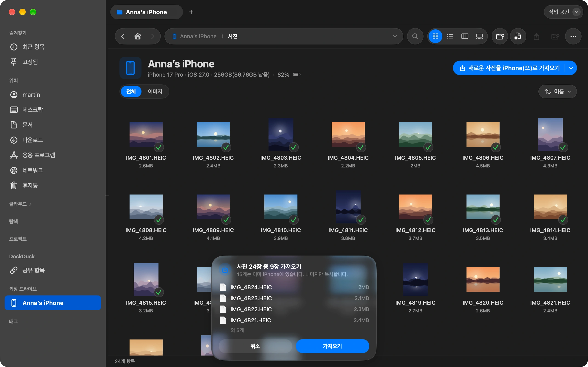Screen dimensions: 588x367
Task: Expand the 작업 공간 dropdown
Action: [563, 12]
